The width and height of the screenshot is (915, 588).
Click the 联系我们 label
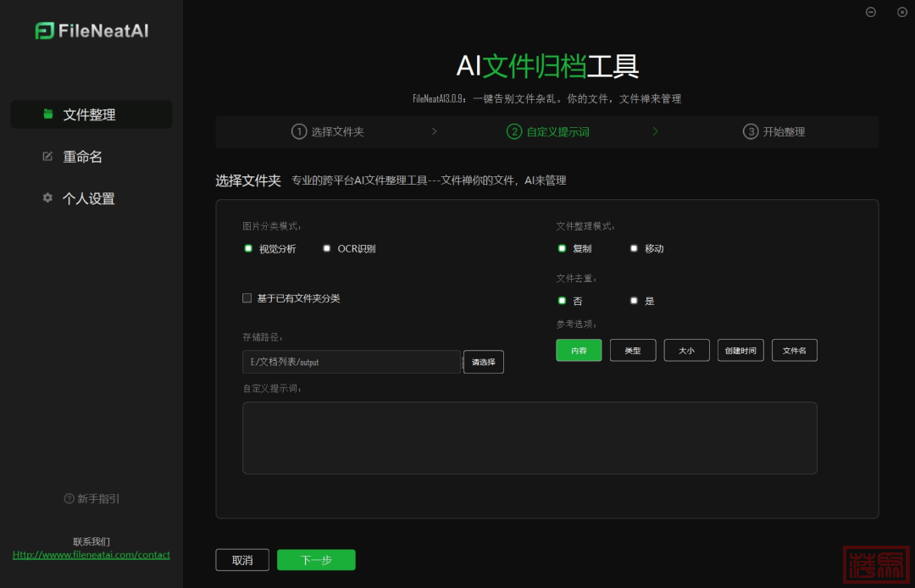[x=91, y=541]
